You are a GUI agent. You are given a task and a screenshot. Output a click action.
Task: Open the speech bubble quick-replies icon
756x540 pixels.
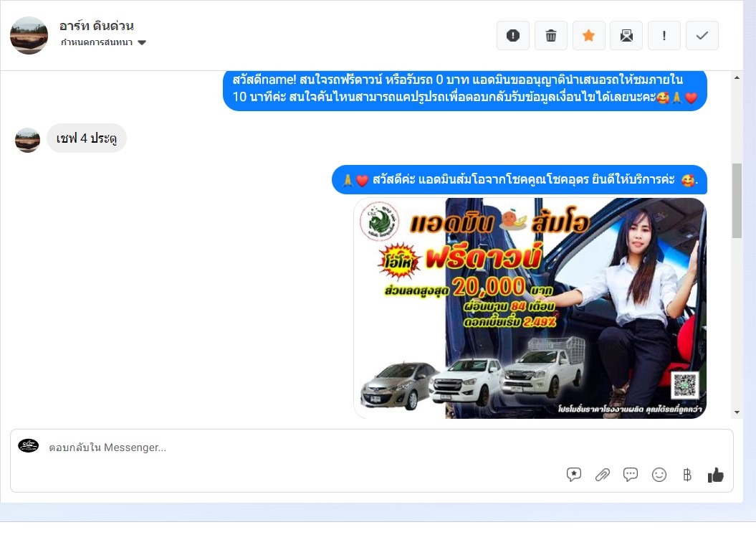630,475
